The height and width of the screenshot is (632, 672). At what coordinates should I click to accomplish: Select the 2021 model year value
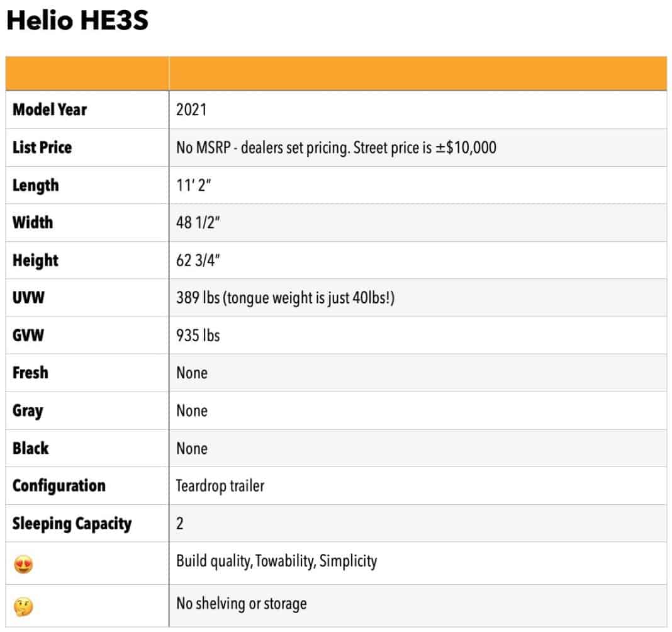[x=191, y=110]
